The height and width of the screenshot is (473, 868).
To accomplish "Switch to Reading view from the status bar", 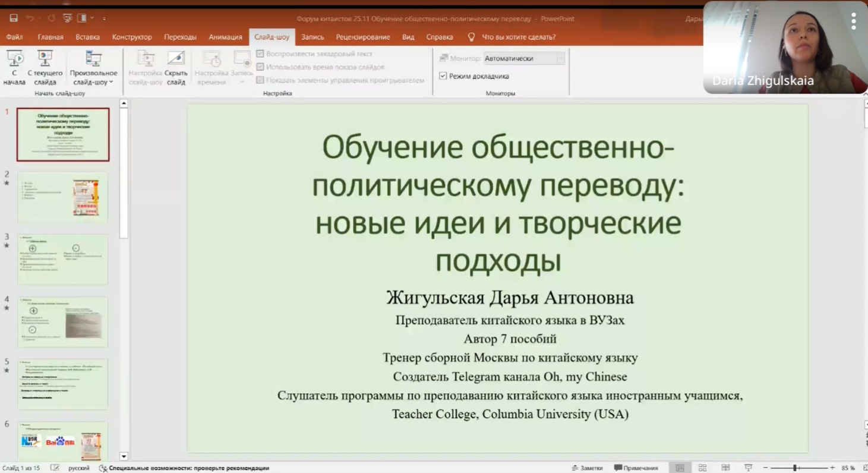I will [x=725, y=468].
